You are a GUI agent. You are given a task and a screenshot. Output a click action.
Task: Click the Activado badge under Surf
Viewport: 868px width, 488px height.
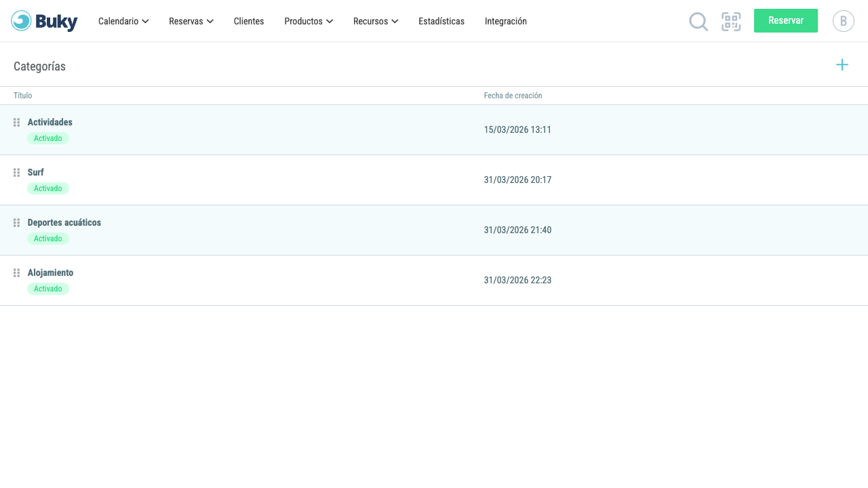(x=48, y=188)
